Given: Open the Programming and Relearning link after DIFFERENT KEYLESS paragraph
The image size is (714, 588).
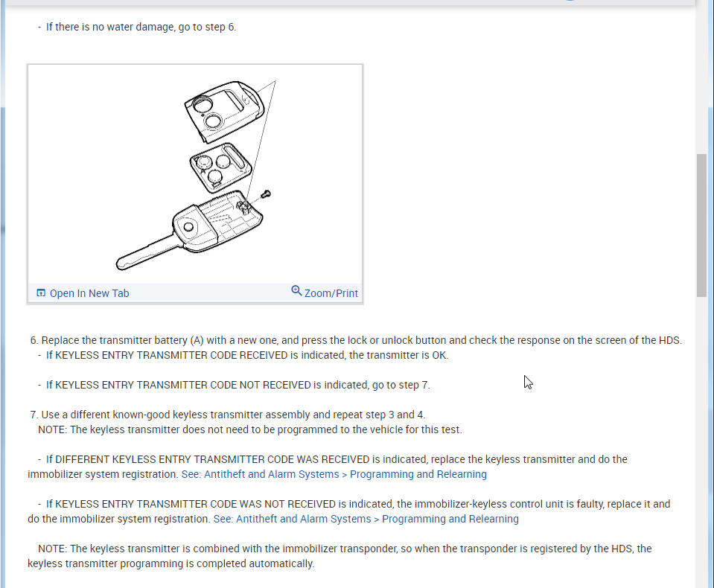Looking at the screenshot, I should [334, 474].
